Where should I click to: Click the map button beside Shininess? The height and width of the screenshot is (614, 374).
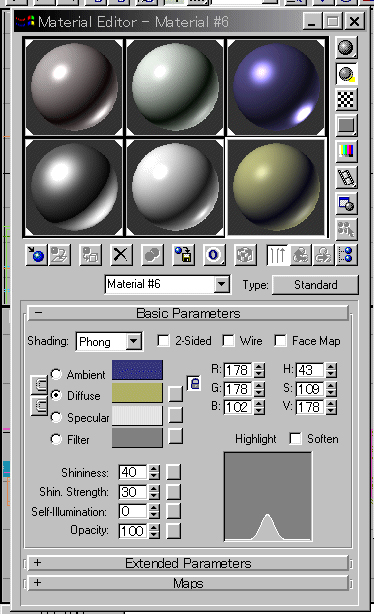tap(174, 472)
